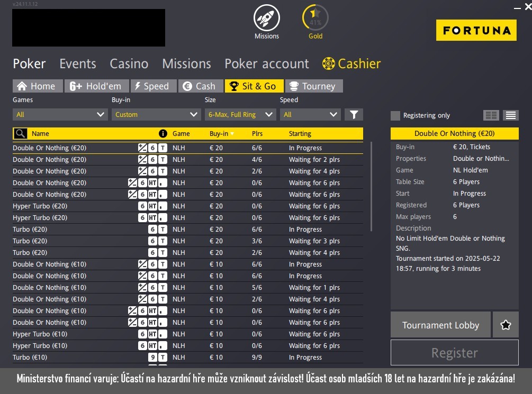Select Double Or Nothing (€20) row with 4/6 players
Viewport: 532px width, 394px height.
point(187,159)
